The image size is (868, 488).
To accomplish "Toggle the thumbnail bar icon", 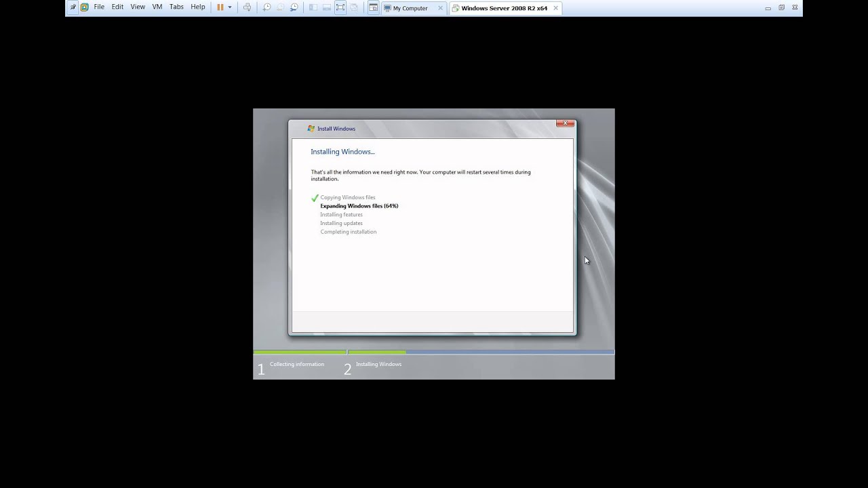I will [326, 7].
